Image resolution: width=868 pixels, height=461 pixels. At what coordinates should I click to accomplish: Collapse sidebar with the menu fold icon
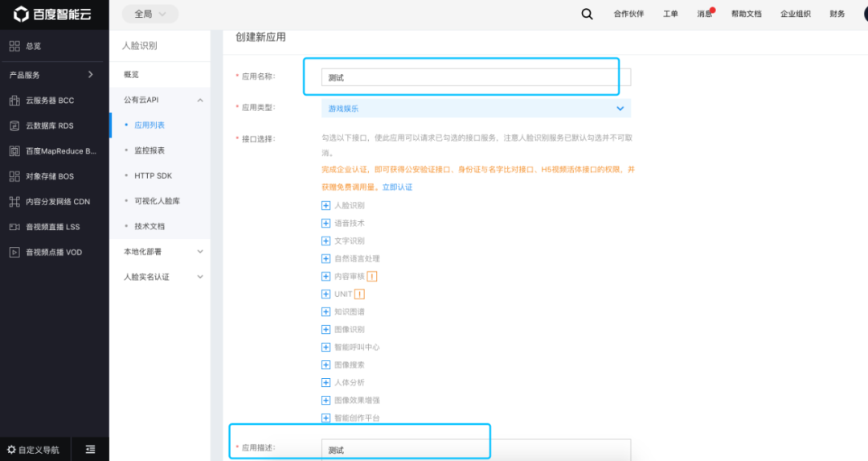[90, 450]
